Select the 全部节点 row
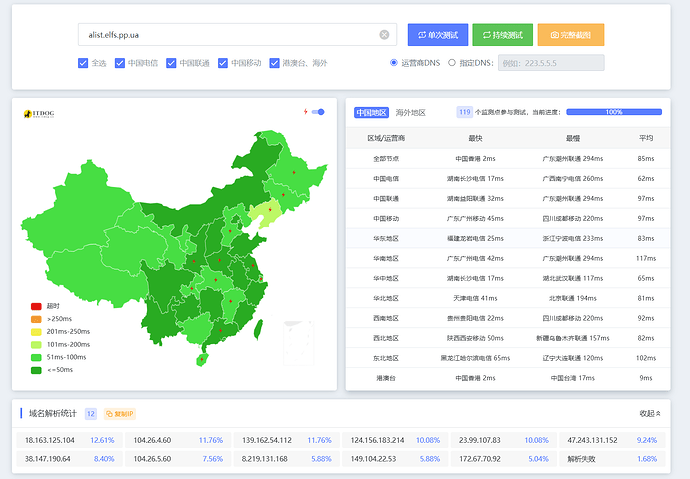 click(508, 158)
